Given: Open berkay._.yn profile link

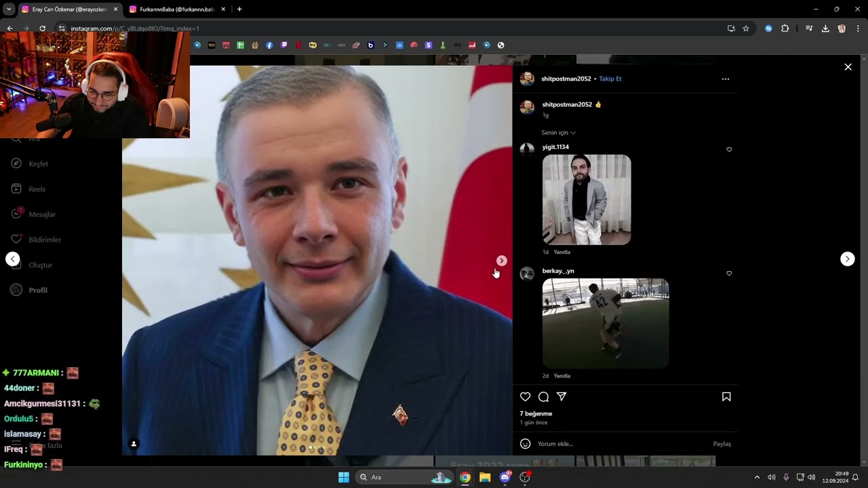Looking at the screenshot, I should (x=558, y=271).
